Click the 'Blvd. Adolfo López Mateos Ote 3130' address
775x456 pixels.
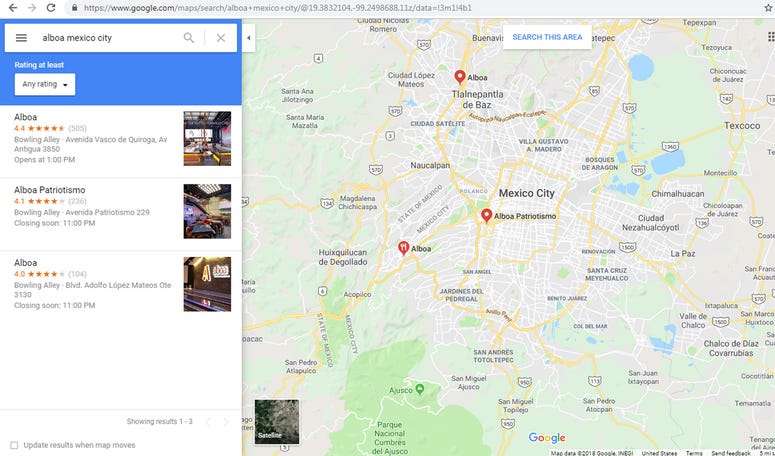92,290
